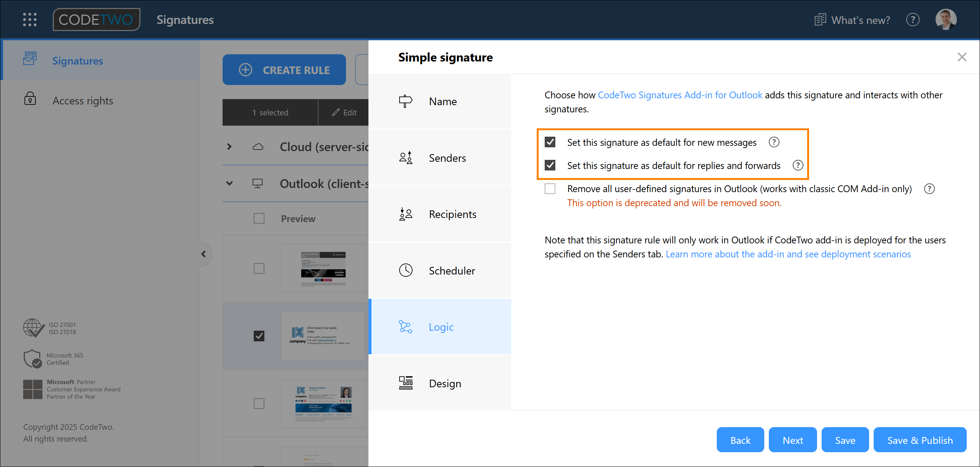
Task: Collapse the Outlook (client-side) section
Action: 229,183
